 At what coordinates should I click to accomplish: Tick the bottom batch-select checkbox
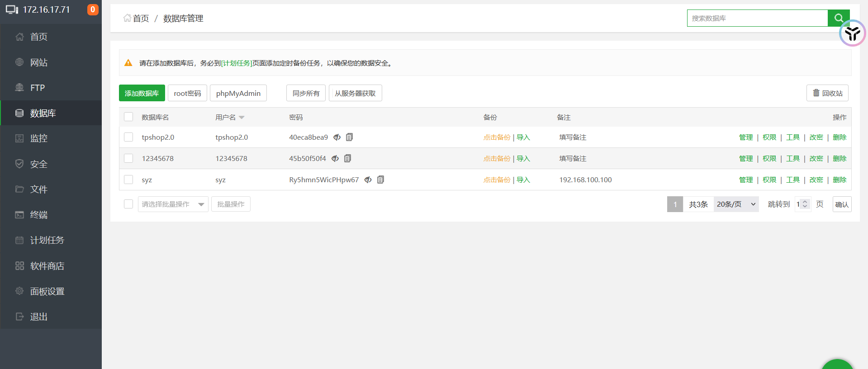pos(128,204)
